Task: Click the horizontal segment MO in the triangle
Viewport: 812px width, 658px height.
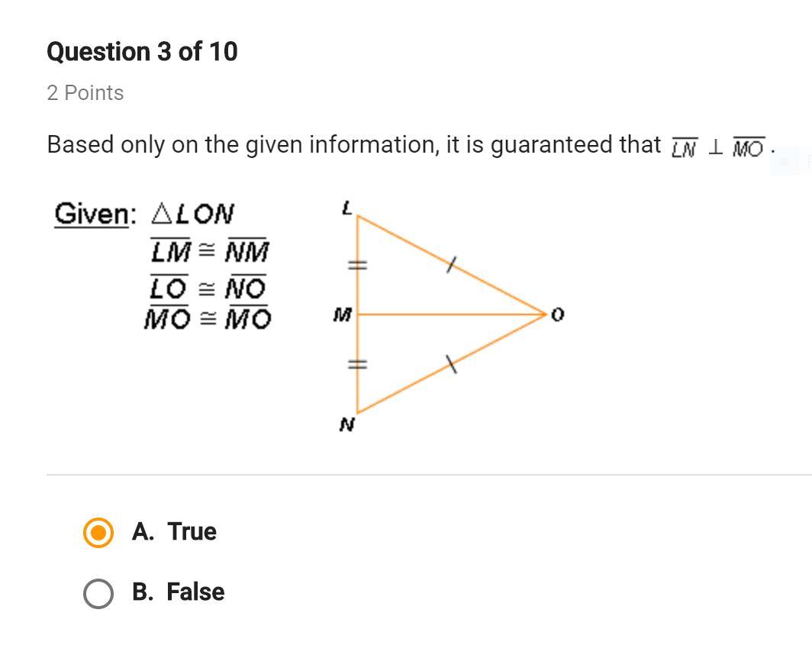Action: [x=452, y=314]
